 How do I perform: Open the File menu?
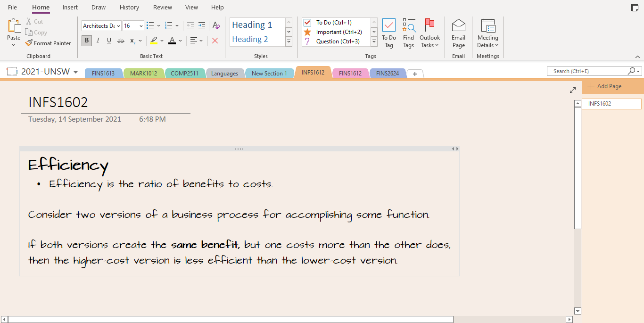tap(13, 8)
